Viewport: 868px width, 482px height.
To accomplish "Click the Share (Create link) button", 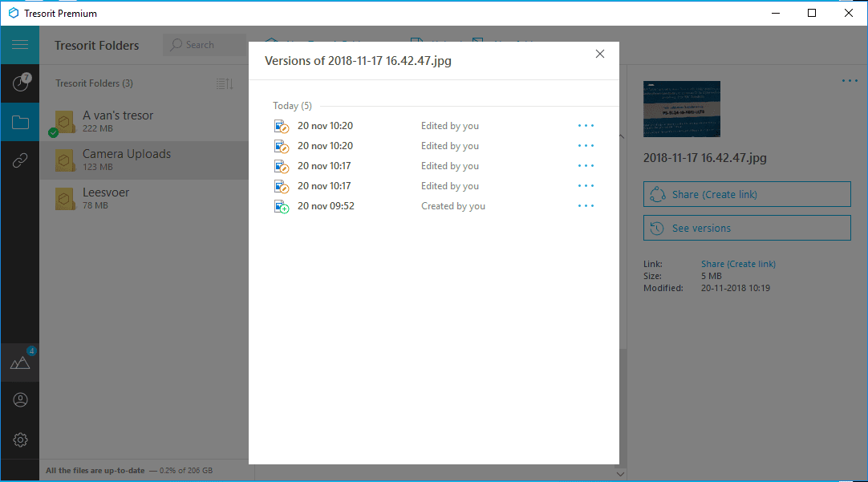I will tap(746, 194).
